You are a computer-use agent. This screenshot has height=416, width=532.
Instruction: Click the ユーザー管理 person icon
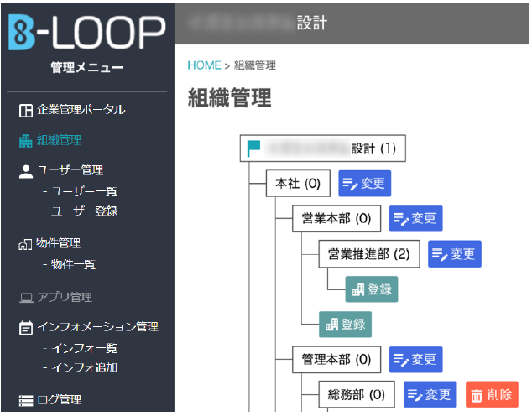pyautogui.click(x=25, y=170)
